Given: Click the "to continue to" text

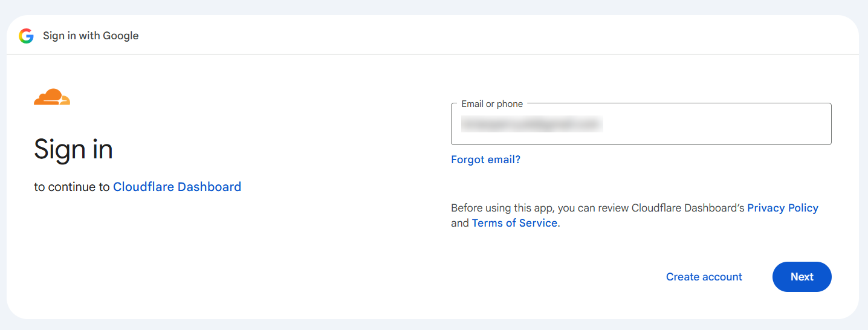Looking at the screenshot, I should pyautogui.click(x=72, y=187).
